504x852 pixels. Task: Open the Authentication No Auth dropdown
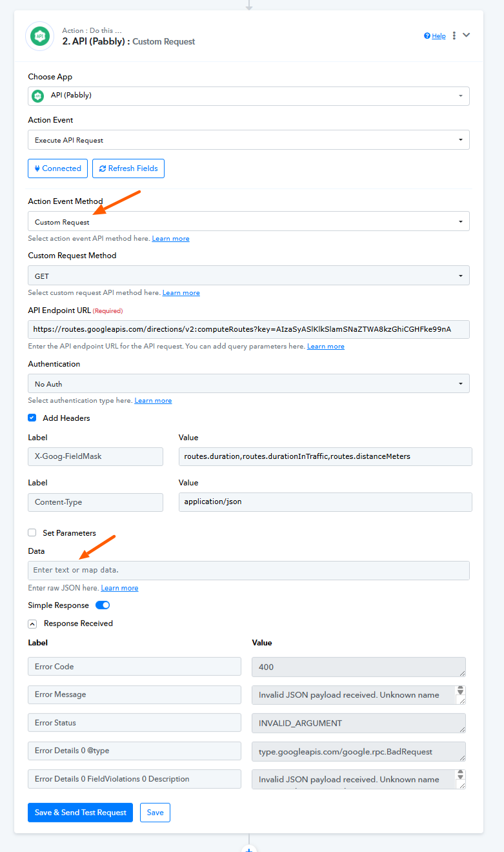[x=248, y=384]
